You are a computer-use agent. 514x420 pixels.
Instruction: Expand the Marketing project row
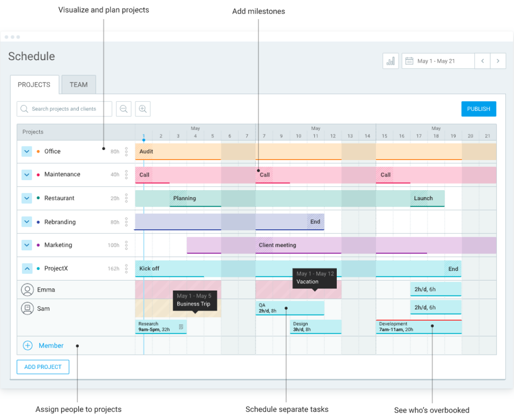[x=27, y=245]
